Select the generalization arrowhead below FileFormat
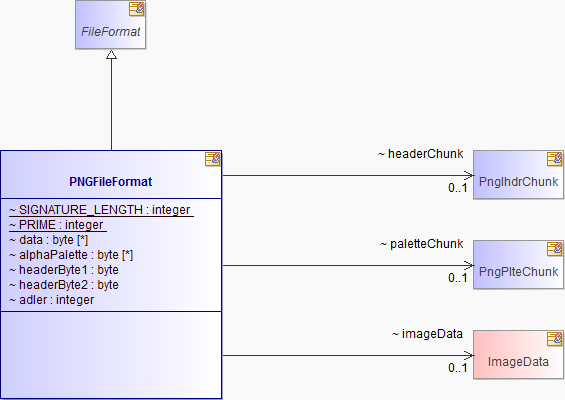Viewport: 565px width, 400px height. pos(111,54)
